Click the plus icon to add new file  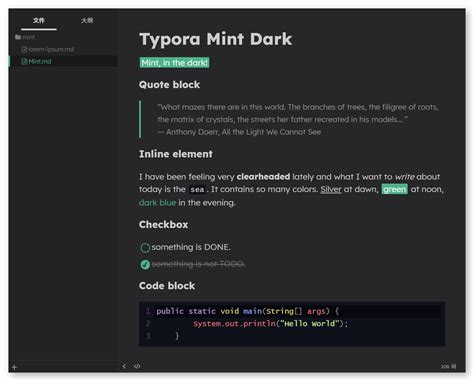pos(14,367)
